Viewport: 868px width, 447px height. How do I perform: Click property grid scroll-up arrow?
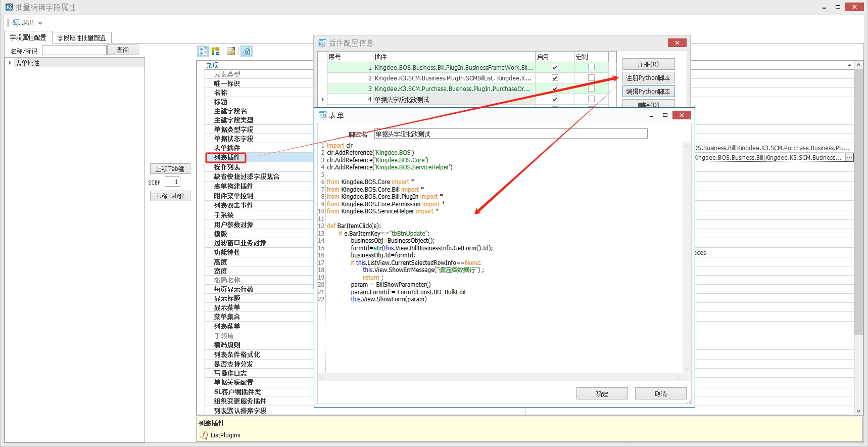858,65
